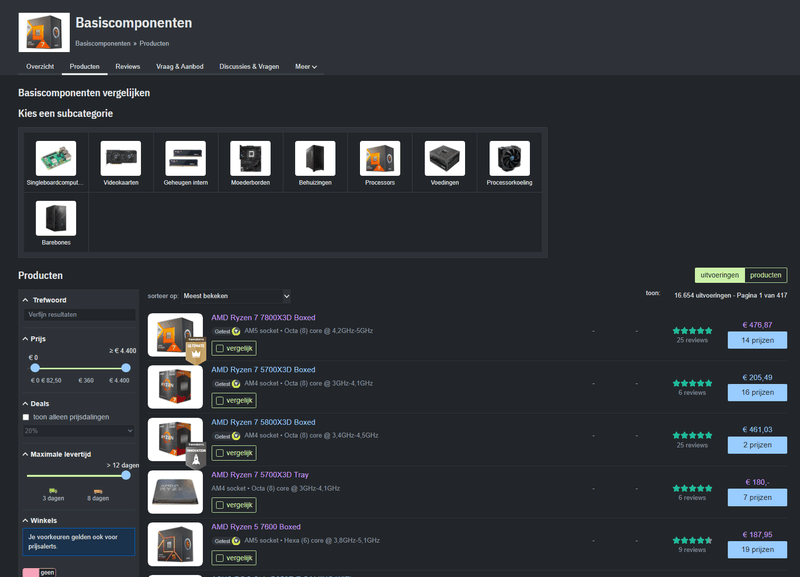Click the Getest badge of Ryzen 7 5800X3D
Screen dimensions: 800x577
(227, 436)
